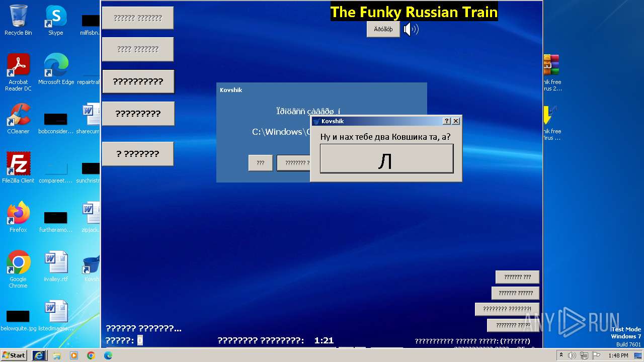Viewport: 644px width, 362px height.
Task: Click the big "Л" button in the dialog
Action: [386, 159]
